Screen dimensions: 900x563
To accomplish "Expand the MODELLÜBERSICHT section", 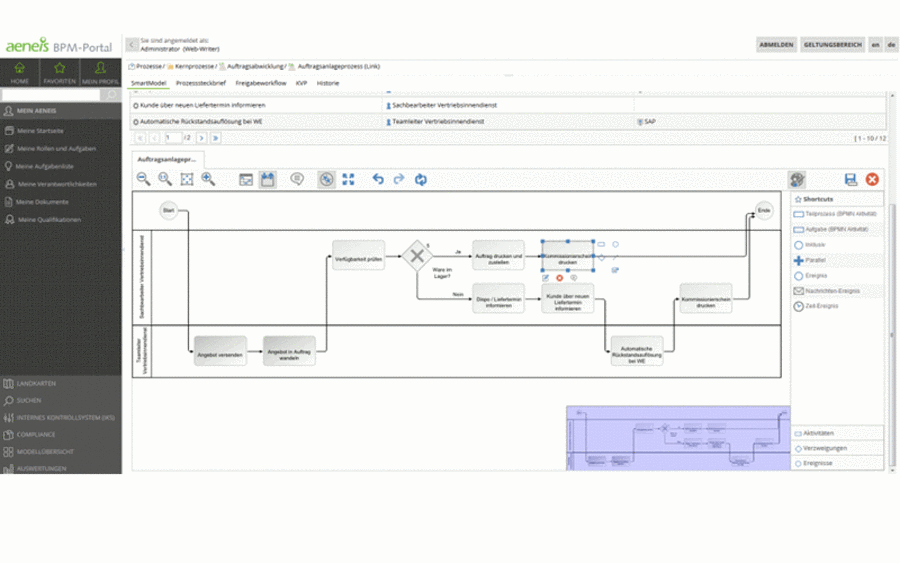I will pos(60,452).
